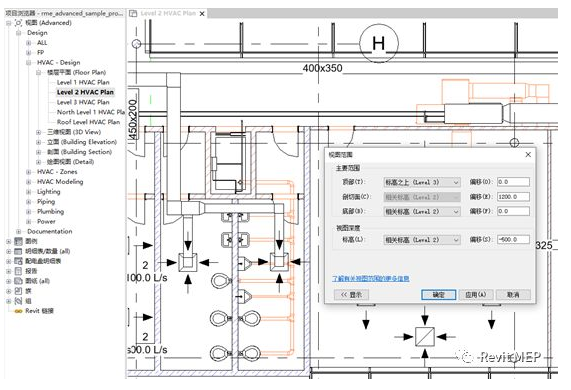The image size is (571, 390).
Task: Click the Families (族) node icon
Action: pos(18,291)
